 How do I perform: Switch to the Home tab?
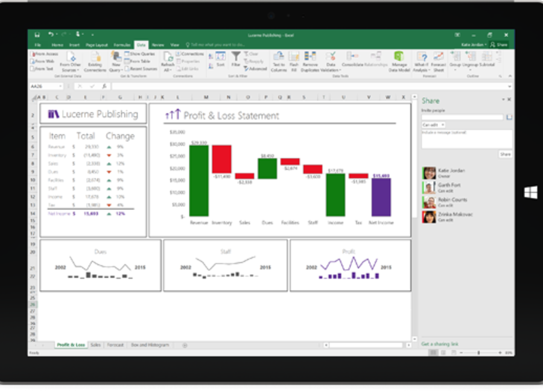click(57, 45)
